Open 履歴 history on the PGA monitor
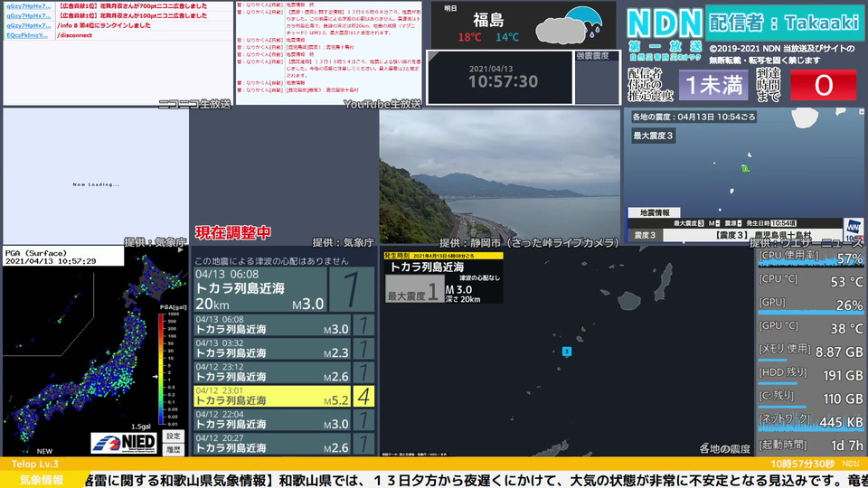Screen dimensions: 868x488 click(174, 449)
